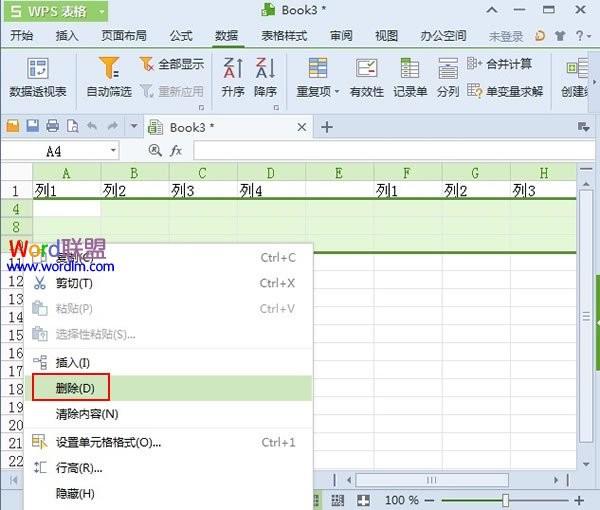Switch to the 插入 ribbon tab
The width and height of the screenshot is (600, 510).
pyautogui.click(x=67, y=36)
